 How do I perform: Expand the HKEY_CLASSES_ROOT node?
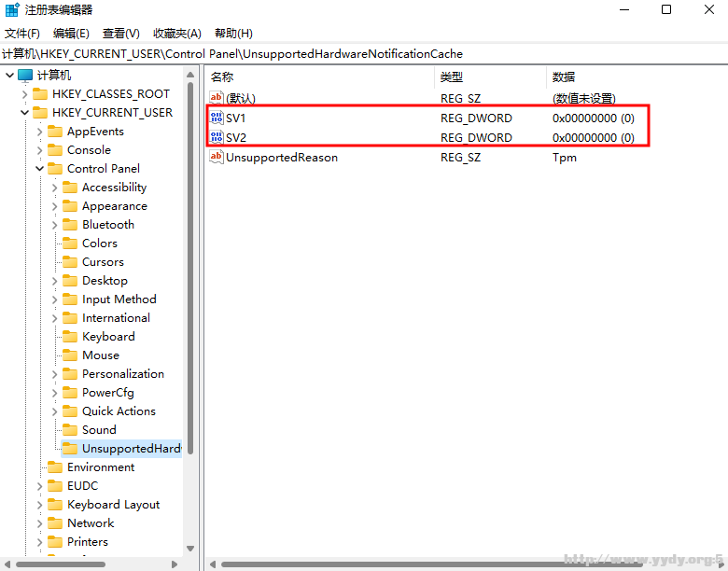coord(24,94)
